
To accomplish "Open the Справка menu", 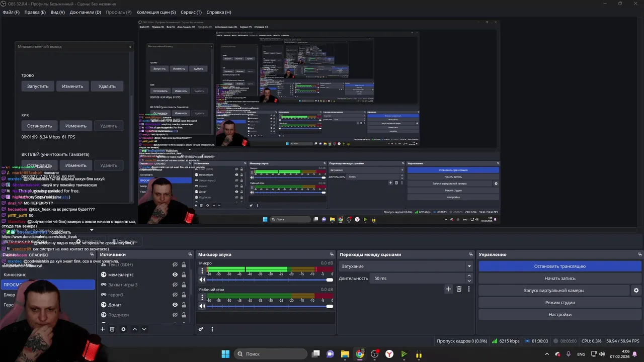I will [219, 12].
